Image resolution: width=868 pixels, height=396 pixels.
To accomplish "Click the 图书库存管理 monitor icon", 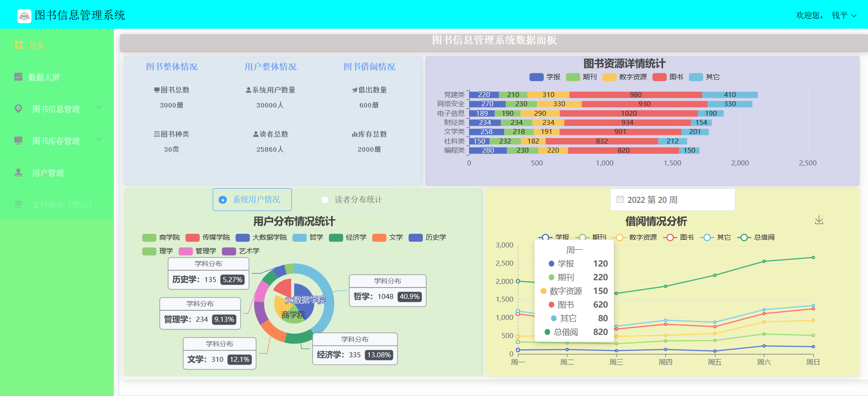I will pos(18,140).
